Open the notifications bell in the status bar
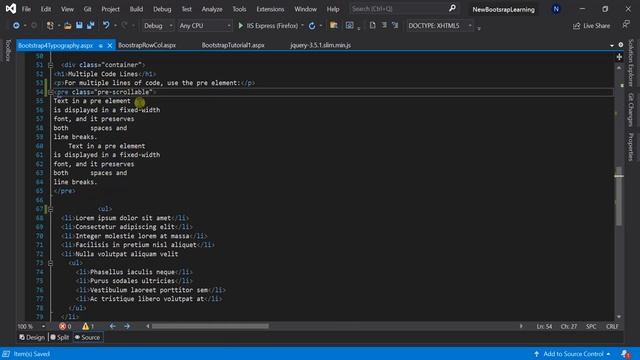The image size is (640, 360). click(625, 354)
